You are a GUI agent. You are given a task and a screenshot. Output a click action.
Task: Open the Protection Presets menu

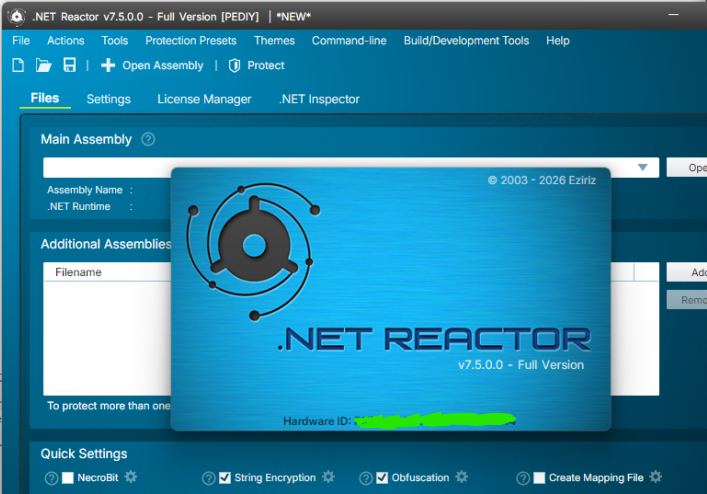191,41
